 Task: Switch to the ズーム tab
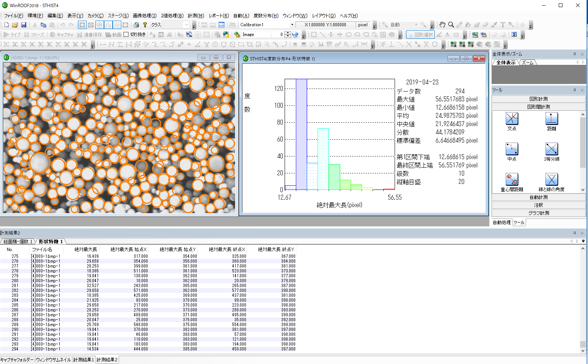click(528, 63)
